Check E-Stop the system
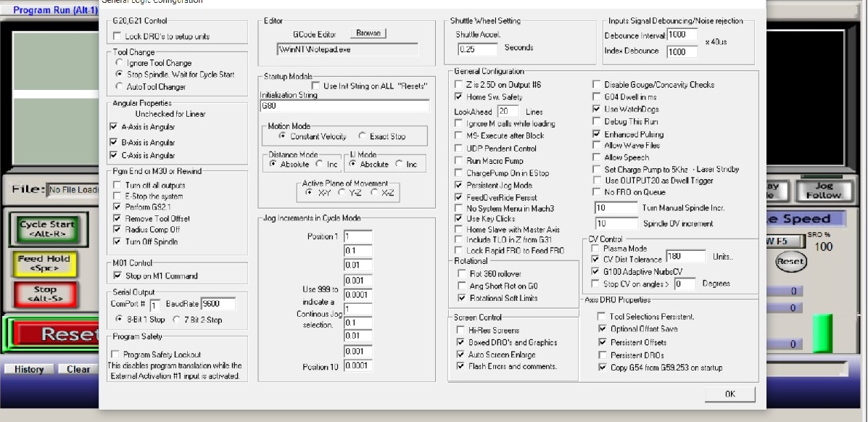This screenshot has width=868, height=422. pos(117,196)
